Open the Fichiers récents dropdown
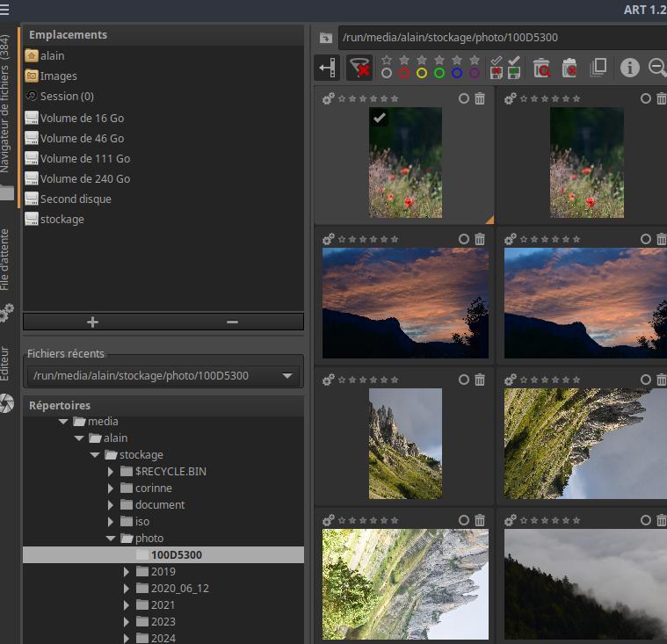The width and height of the screenshot is (667, 644). click(x=163, y=376)
